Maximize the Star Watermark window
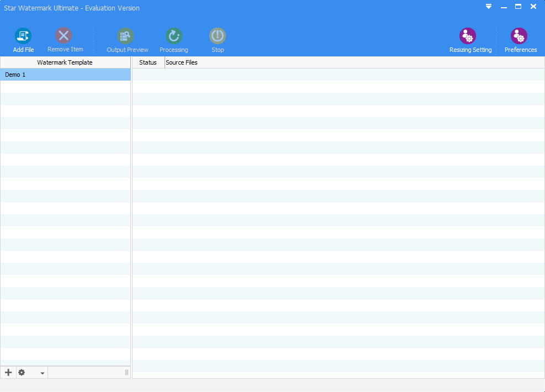 tap(518, 7)
